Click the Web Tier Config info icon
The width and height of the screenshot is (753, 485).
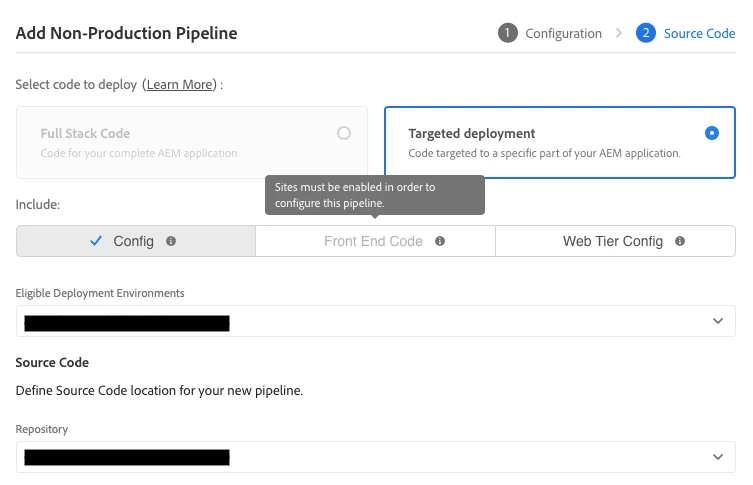pos(680,241)
